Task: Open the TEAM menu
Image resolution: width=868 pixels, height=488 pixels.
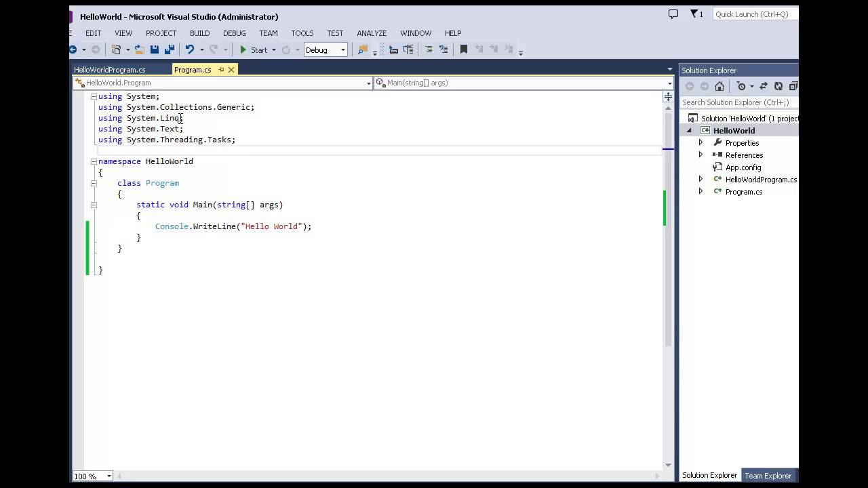Action: pyautogui.click(x=269, y=33)
